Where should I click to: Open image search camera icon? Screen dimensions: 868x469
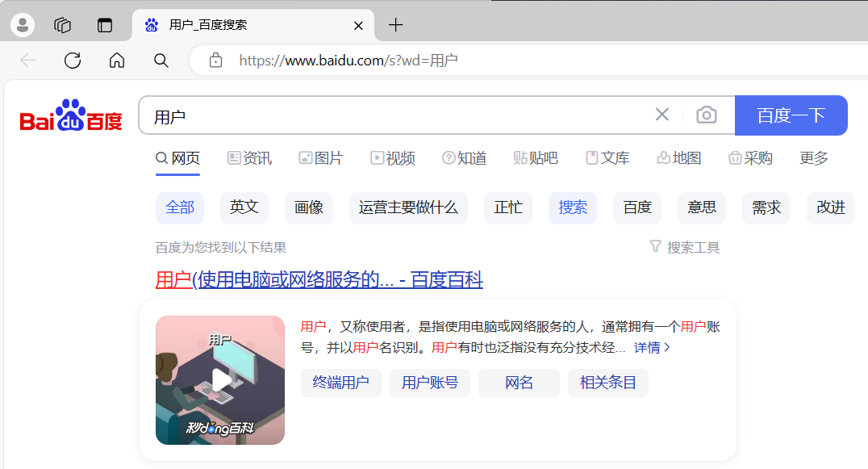(x=707, y=115)
